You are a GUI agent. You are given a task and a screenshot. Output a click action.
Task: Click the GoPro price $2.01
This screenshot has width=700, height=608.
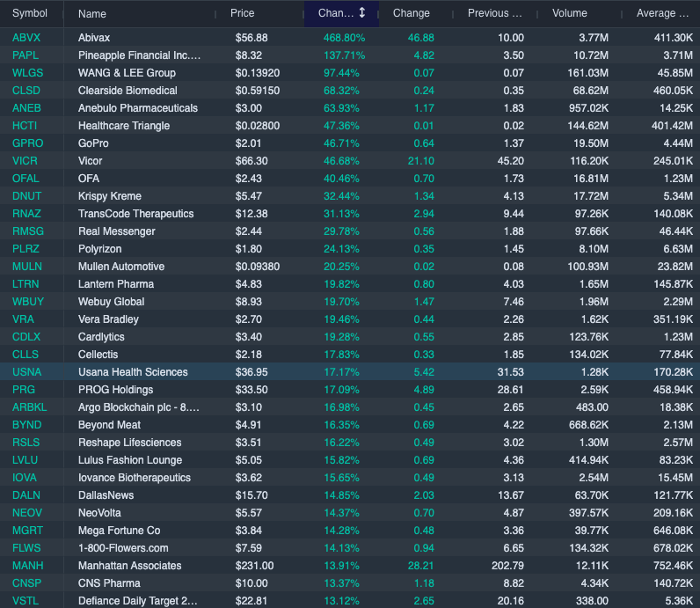248,143
